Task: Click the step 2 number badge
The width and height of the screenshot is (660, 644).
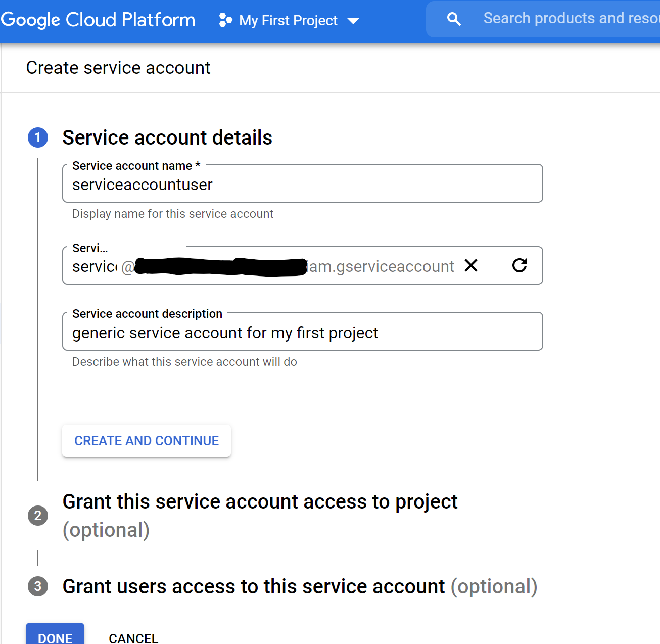Action: (38, 516)
